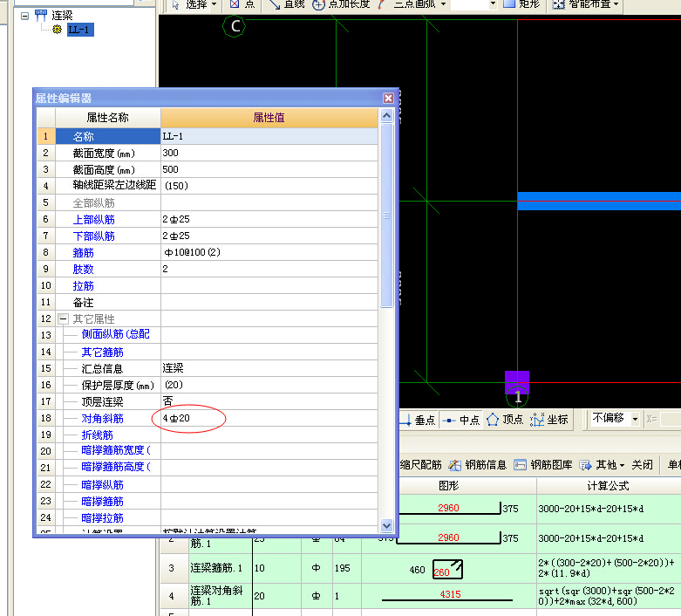The height and width of the screenshot is (616, 681).
Task: Click the 截面宽度 value 300
Action: coord(170,153)
